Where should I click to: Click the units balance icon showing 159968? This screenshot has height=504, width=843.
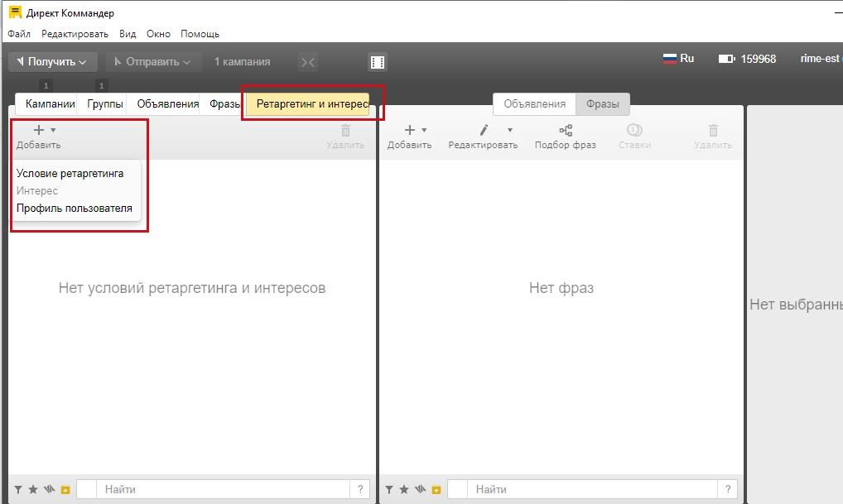pyautogui.click(x=726, y=59)
